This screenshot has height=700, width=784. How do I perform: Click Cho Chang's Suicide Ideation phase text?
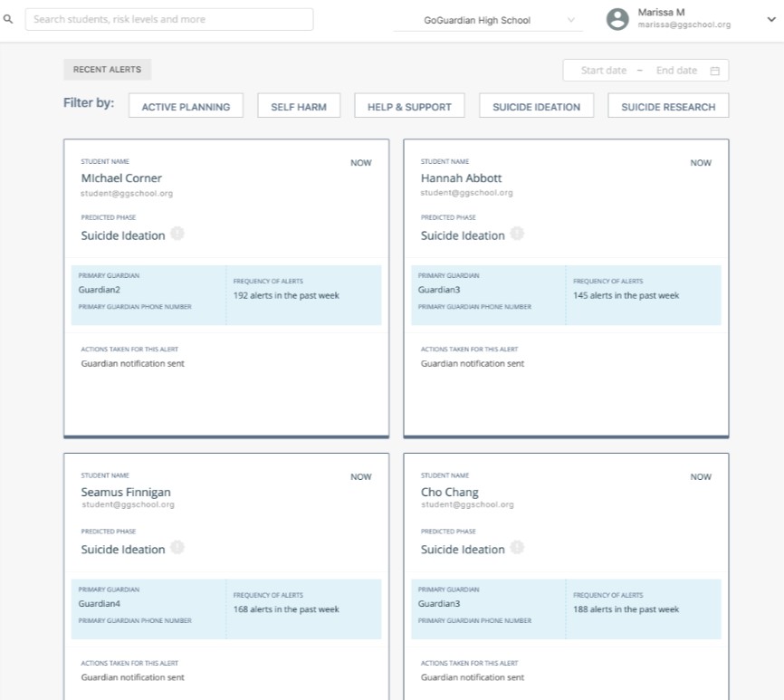pyautogui.click(x=463, y=550)
